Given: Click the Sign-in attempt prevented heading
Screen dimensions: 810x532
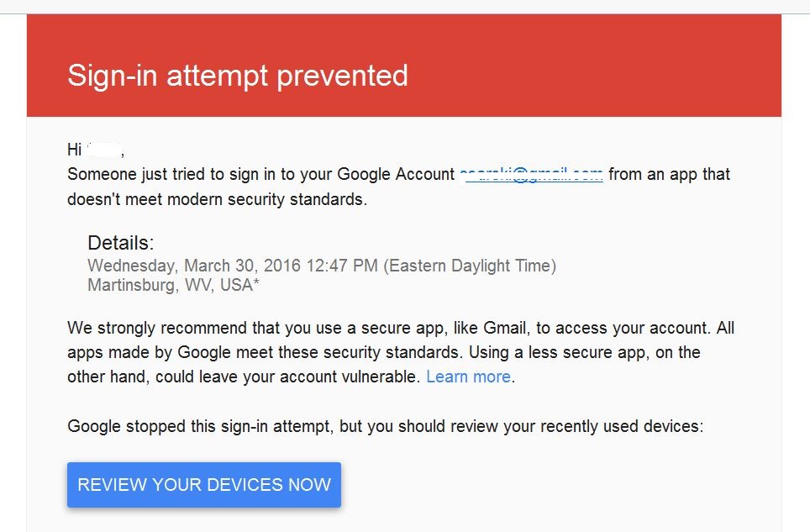Looking at the screenshot, I should pyautogui.click(x=238, y=76).
